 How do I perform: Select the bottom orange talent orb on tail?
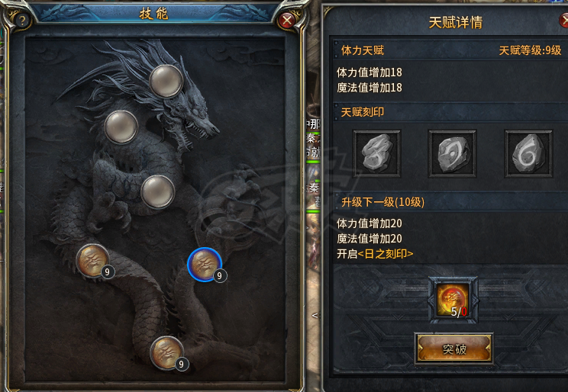(166, 352)
